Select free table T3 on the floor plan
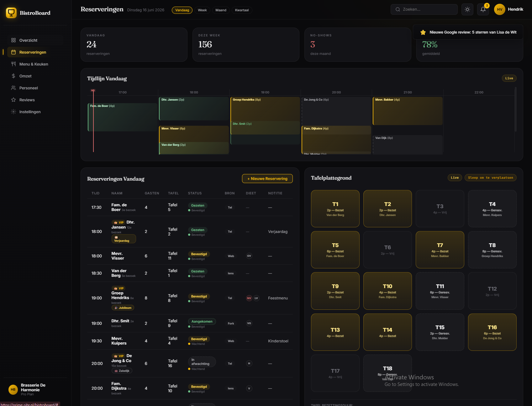 440,209
